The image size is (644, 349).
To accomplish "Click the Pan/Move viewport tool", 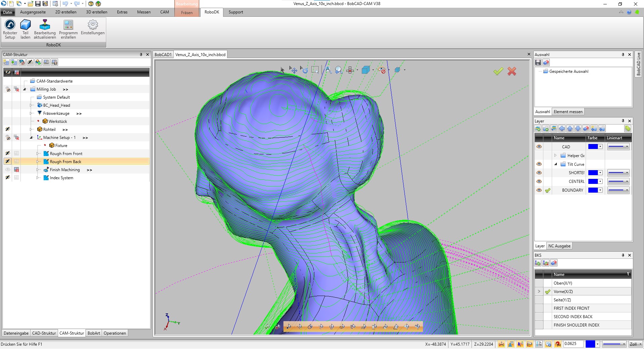I will [293, 70].
